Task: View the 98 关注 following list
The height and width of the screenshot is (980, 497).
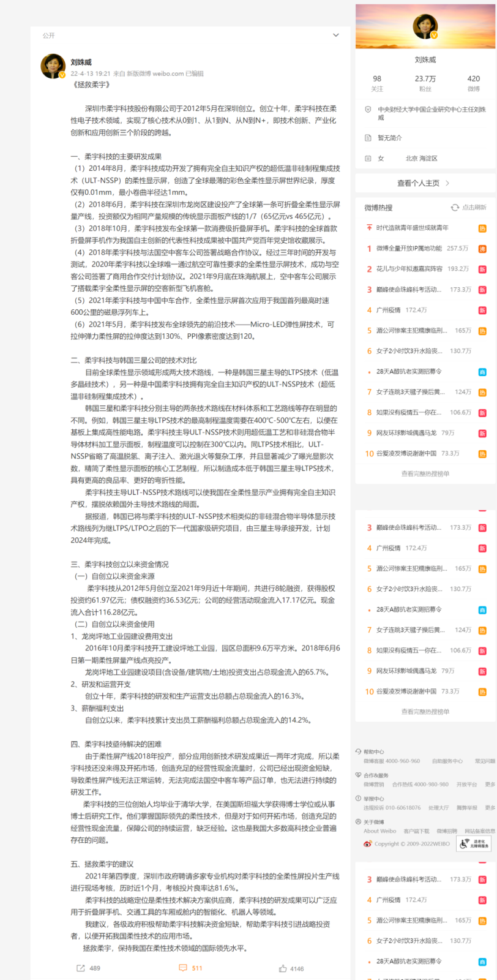Action: (377, 83)
